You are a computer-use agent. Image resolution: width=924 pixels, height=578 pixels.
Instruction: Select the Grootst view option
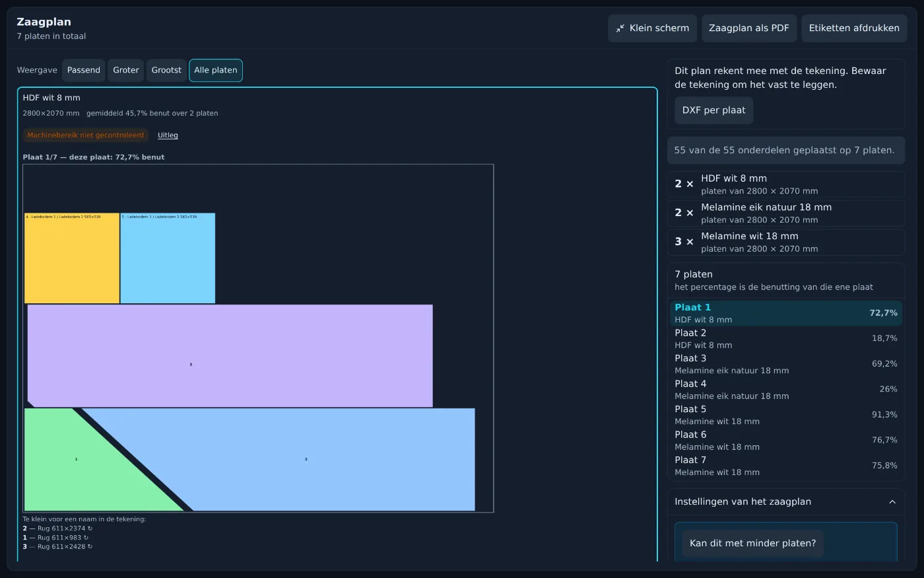click(x=166, y=70)
